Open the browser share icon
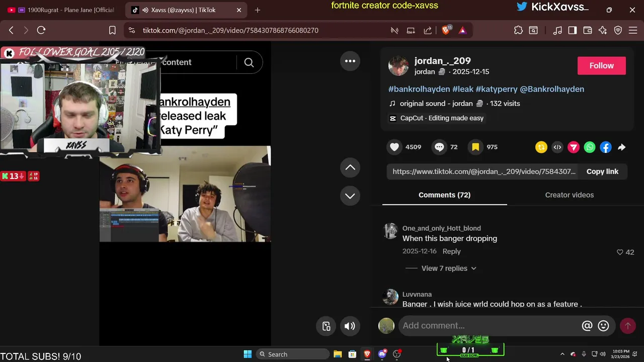 (428, 31)
